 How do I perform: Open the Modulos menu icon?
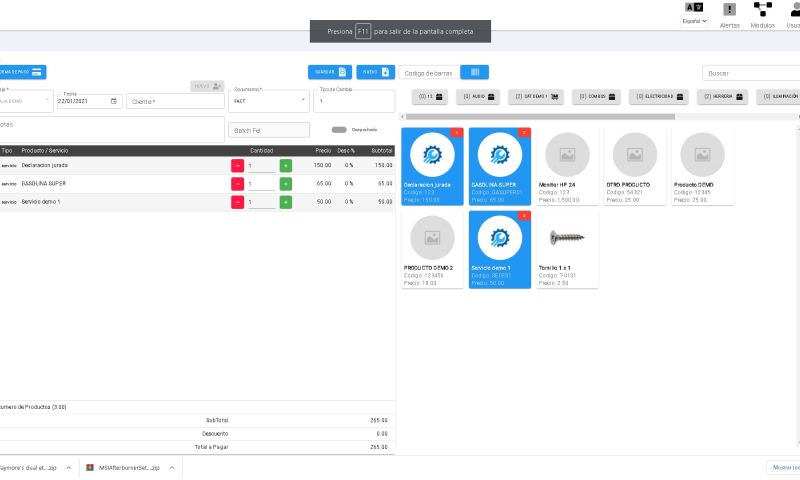pos(762,10)
